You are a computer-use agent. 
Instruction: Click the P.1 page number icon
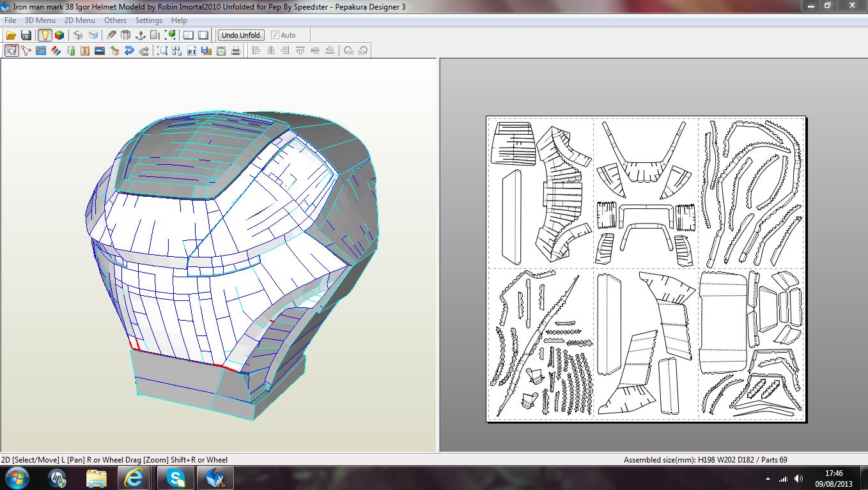(x=192, y=50)
